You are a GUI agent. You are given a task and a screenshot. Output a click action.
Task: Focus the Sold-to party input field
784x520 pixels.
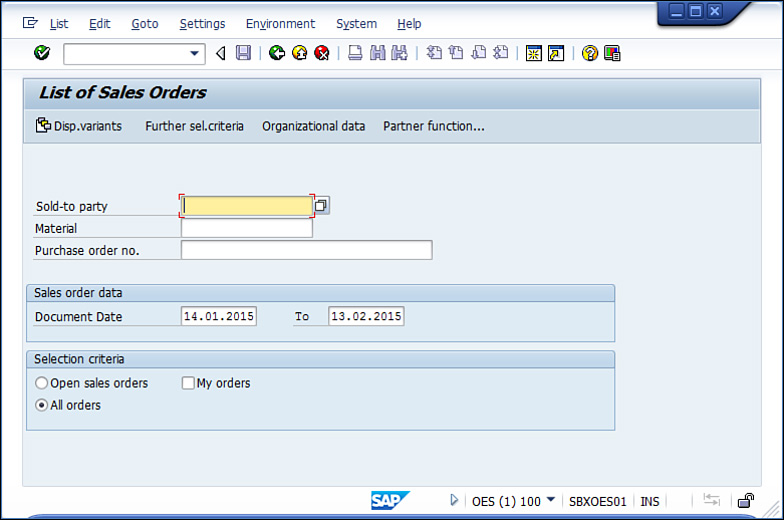[247, 206]
